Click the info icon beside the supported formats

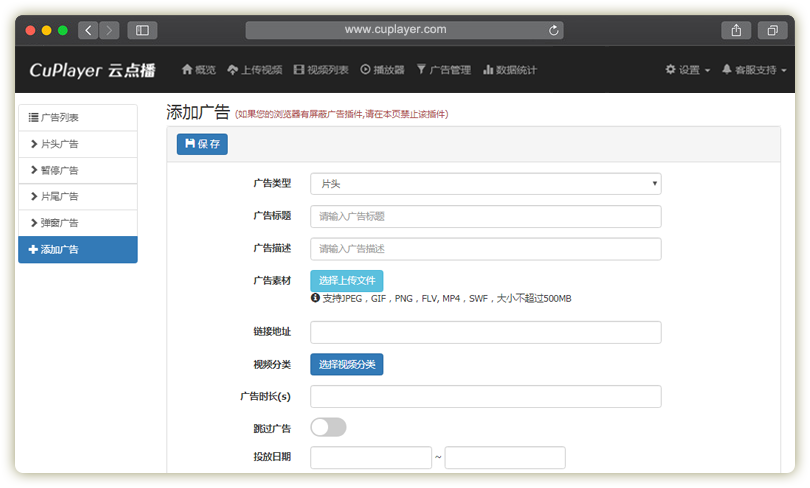315,298
